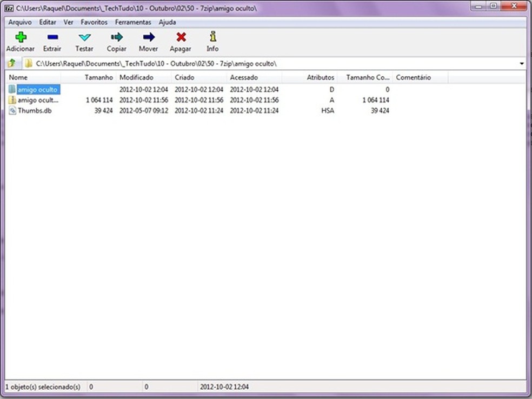Screen dimensions: 532x399
Task: Sort by the Nome column header
Action: (34, 77)
